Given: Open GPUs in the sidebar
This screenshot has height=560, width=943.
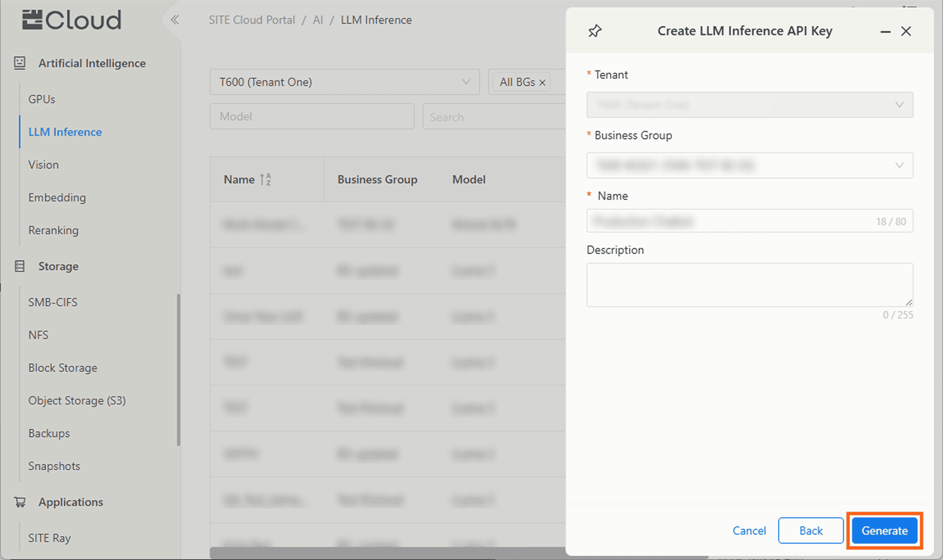Looking at the screenshot, I should click(x=42, y=99).
